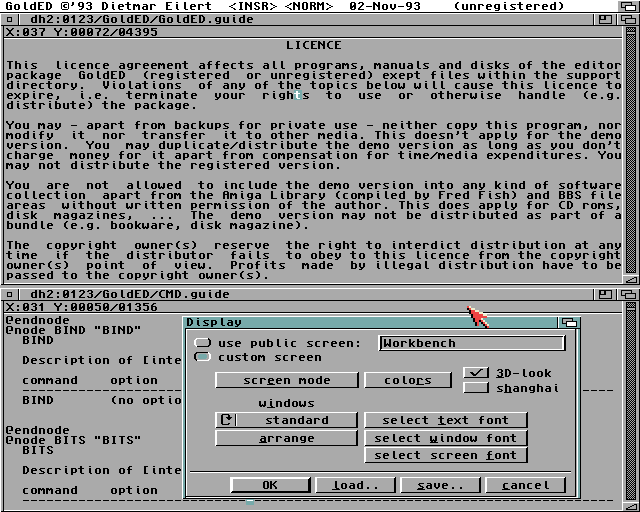Click the '<NORM>' indicator in title bar

(x=309, y=6)
